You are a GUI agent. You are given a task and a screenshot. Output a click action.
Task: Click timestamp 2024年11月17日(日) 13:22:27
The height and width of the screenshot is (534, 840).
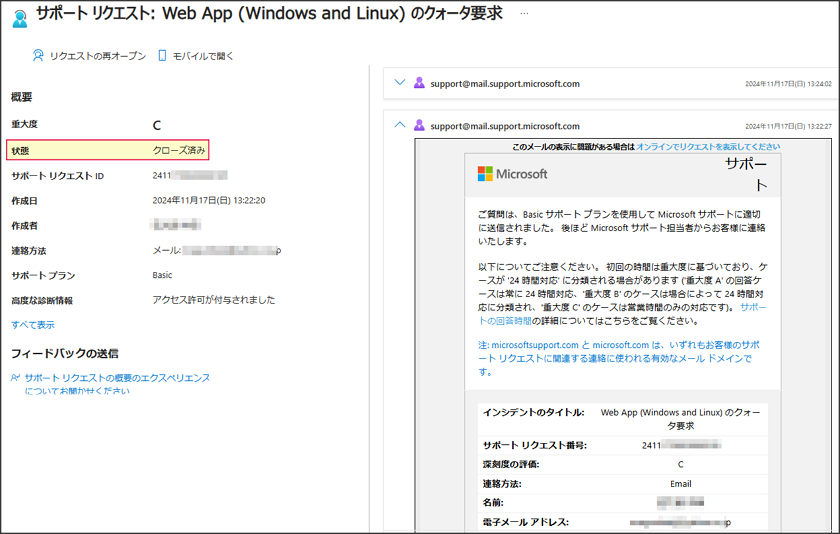pos(789,126)
